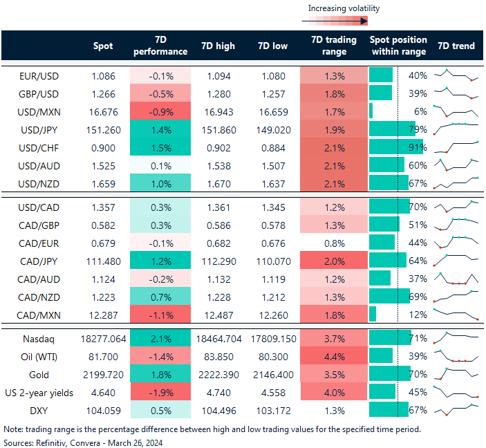Click the USD/JPY 7D trend sparkline
The height and width of the screenshot is (448, 486).
pos(456,129)
